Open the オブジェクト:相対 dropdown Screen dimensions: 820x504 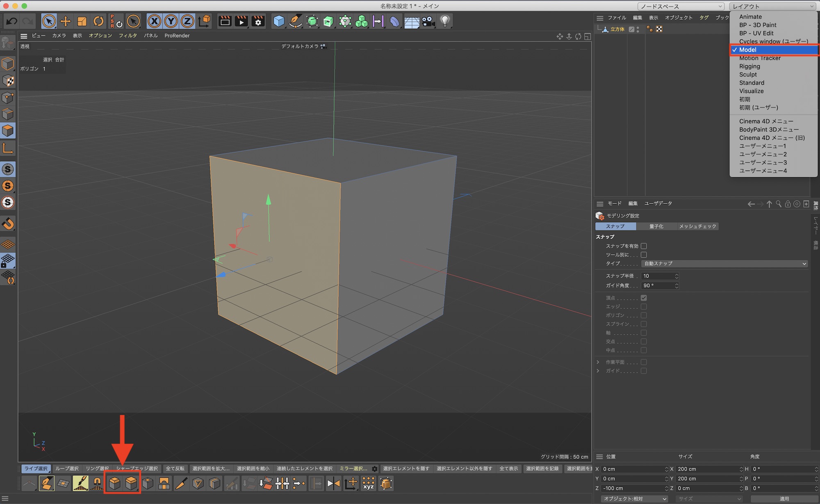point(634,499)
